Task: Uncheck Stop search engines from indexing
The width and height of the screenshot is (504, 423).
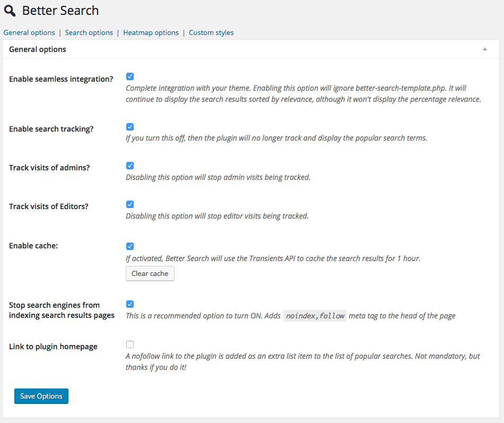Action: [130, 304]
